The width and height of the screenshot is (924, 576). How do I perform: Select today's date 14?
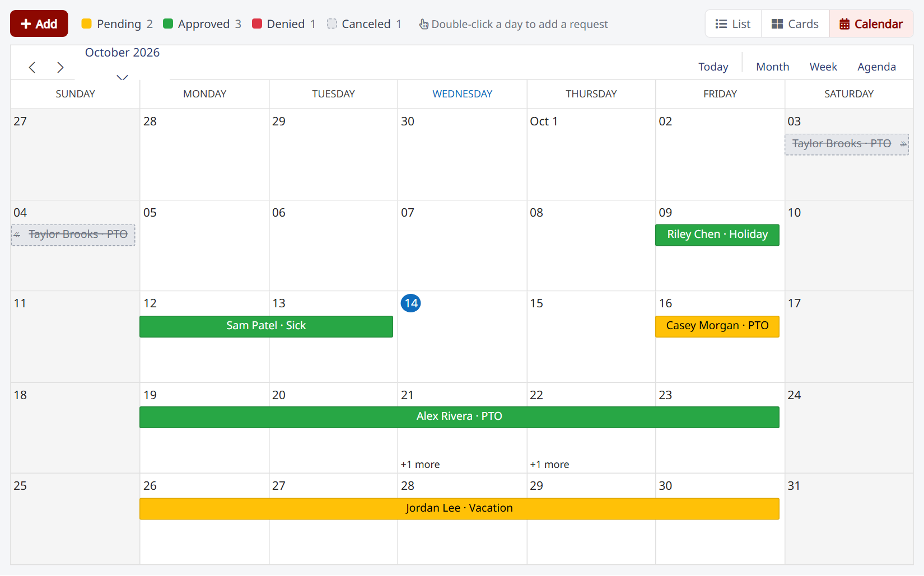[411, 303]
